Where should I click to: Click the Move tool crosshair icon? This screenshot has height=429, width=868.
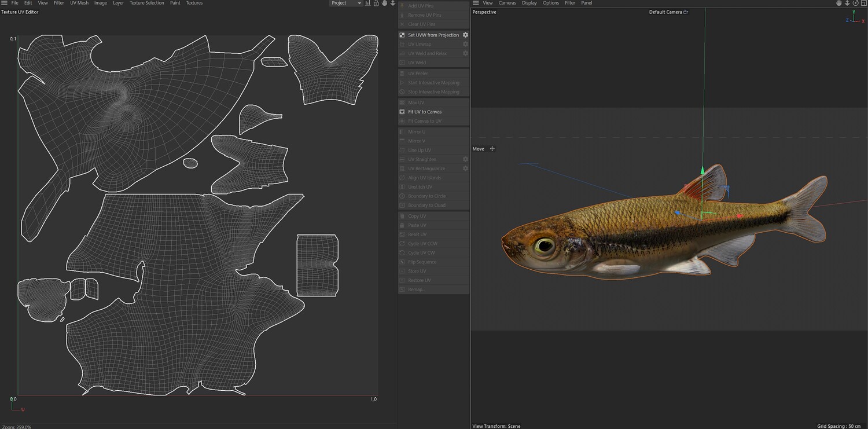coord(492,149)
